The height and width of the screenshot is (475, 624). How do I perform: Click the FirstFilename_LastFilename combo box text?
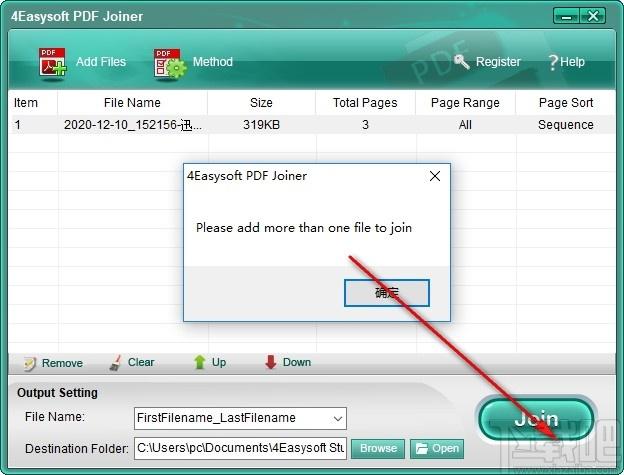pyautogui.click(x=216, y=418)
